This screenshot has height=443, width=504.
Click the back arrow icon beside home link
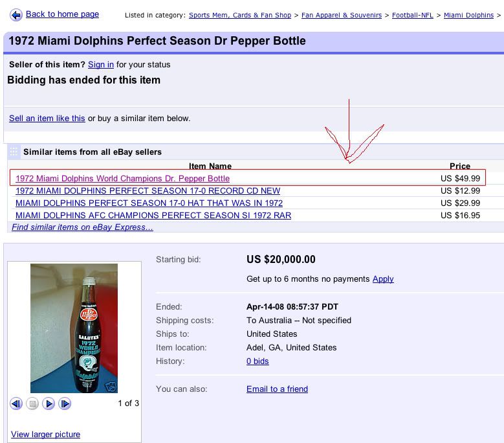(16, 15)
